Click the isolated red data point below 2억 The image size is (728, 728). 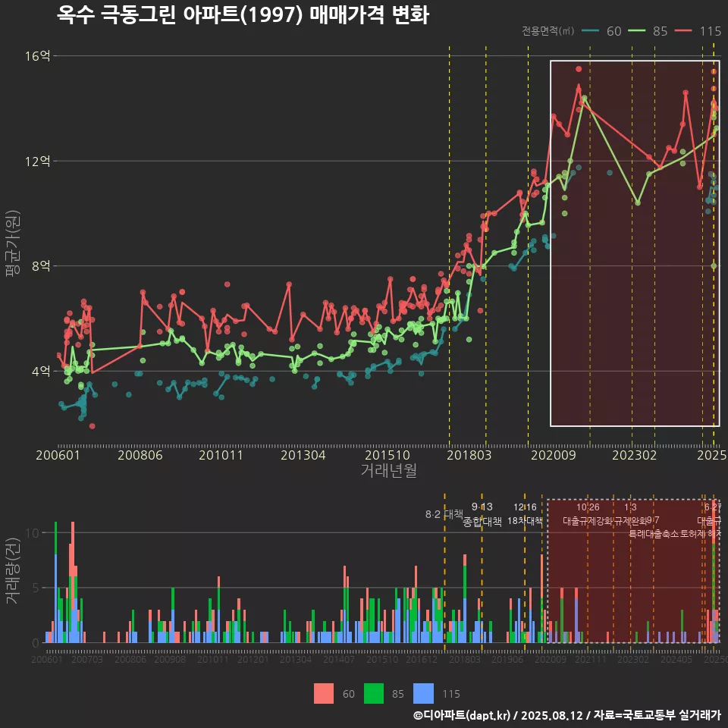click(x=92, y=426)
